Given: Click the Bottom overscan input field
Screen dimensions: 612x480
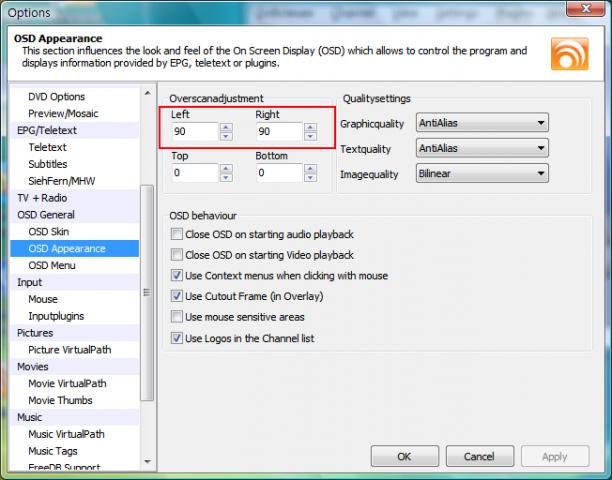Looking at the screenshot, I should tap(279, 173).
